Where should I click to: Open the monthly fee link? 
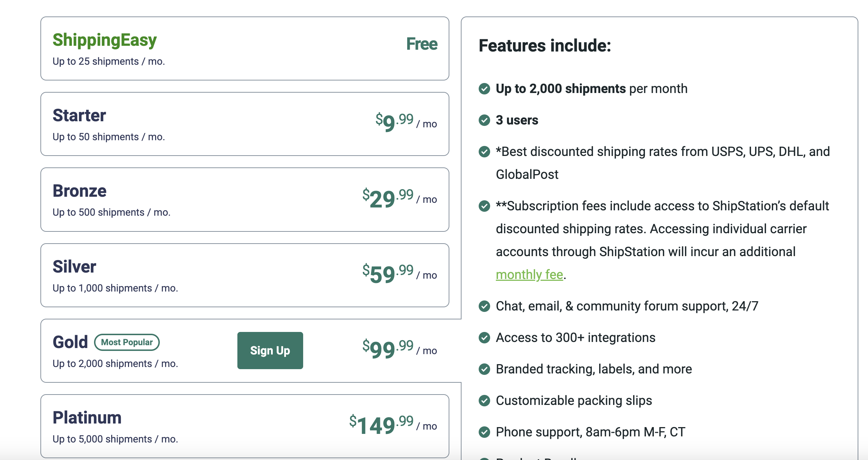[x=529, y=275]
